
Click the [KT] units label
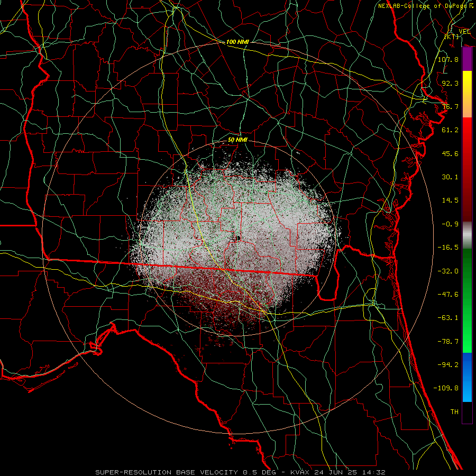click(452, 36)
